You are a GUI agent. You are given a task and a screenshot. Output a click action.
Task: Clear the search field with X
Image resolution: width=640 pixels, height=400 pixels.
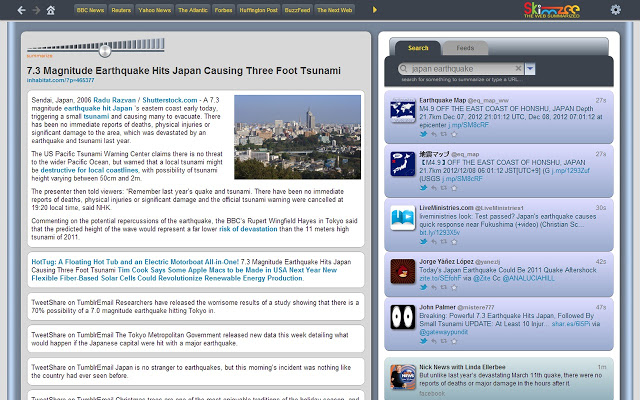coord(518,68)
